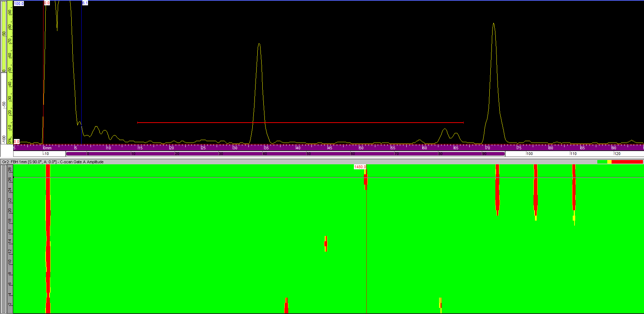Screen dimensions: 644x314
Task: Click the purple ultrasound axis ruler at 50 mm
Action: point(361,147)
